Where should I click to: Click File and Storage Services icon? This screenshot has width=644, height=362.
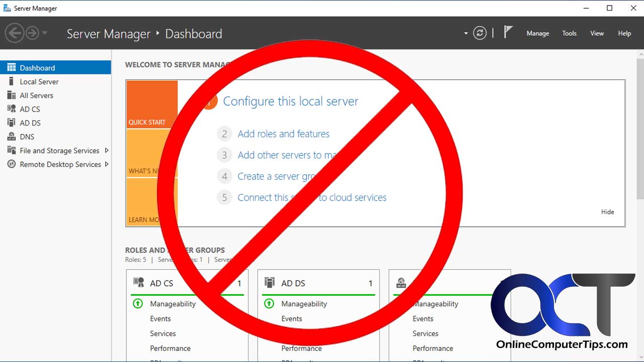coord(11,150)
